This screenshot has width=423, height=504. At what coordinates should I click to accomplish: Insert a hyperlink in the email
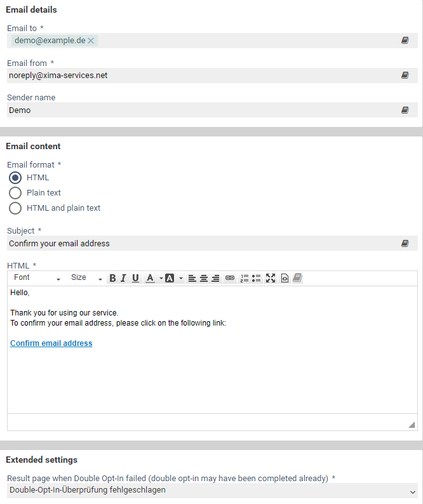point(230,278)
